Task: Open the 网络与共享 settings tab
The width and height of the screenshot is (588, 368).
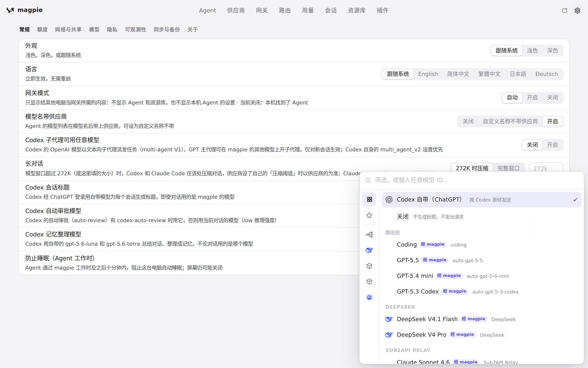Action: (68, 30)
